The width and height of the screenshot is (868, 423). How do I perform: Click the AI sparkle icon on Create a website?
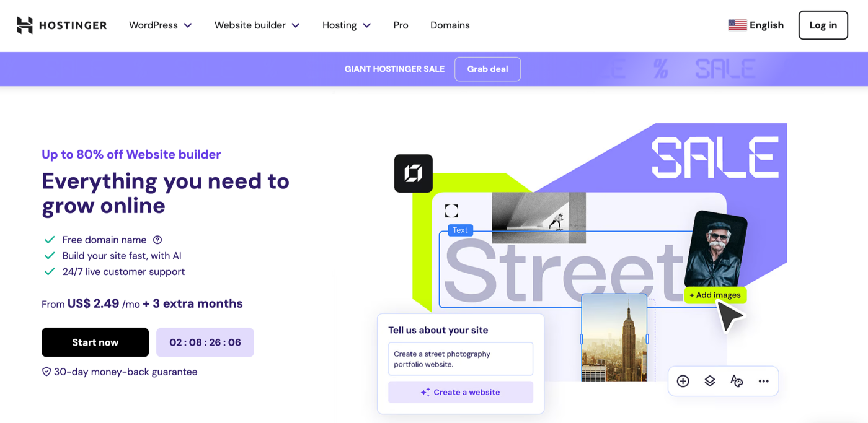pos(425,392)
